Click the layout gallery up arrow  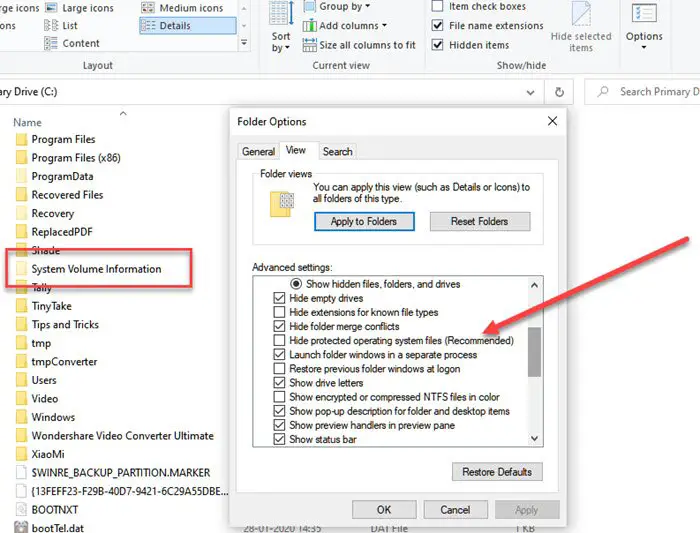244,8
